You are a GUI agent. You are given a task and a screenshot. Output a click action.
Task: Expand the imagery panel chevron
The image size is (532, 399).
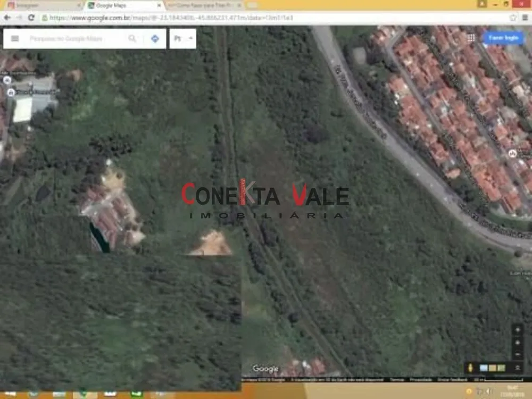point(518,368)
